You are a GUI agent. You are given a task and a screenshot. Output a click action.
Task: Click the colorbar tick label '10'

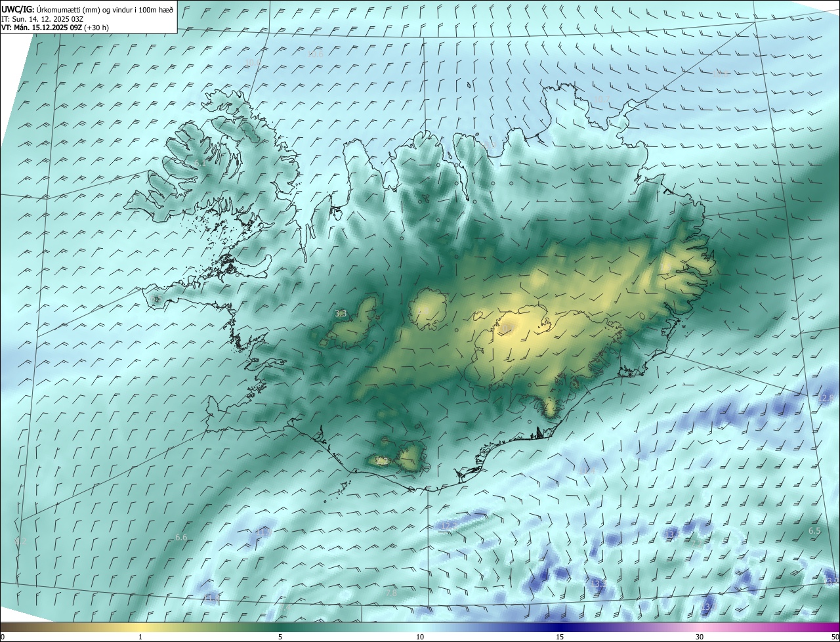[x=420, y=637]
